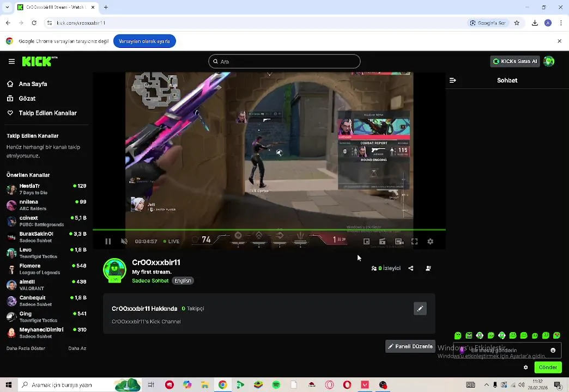Click the Paneli Düzenle button

coord(410,346)
